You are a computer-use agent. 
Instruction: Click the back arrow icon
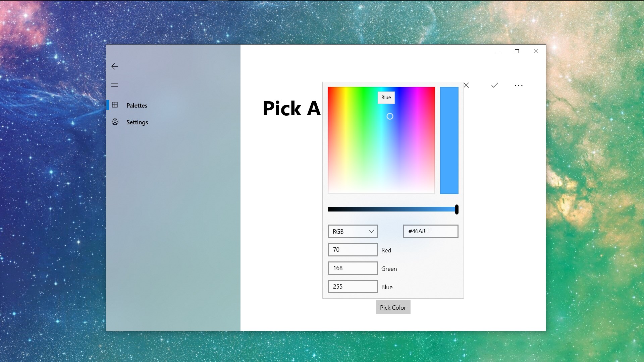(x=115, y=66)
